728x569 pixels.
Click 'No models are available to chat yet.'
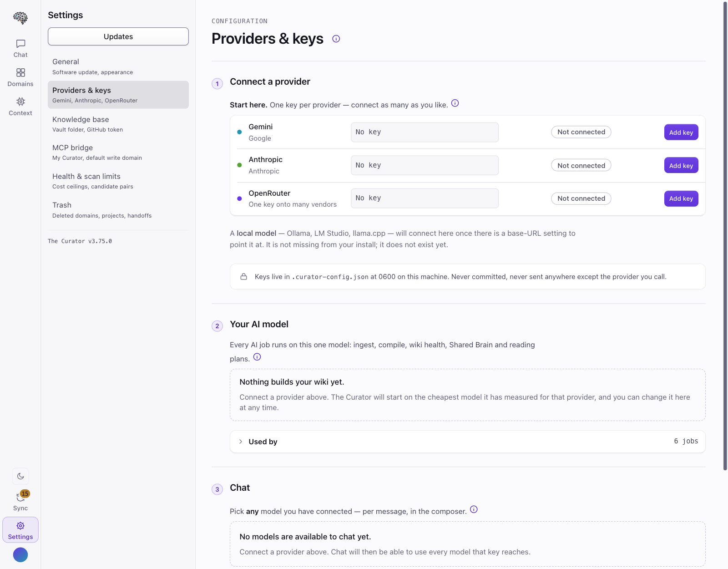coord(305,537)
